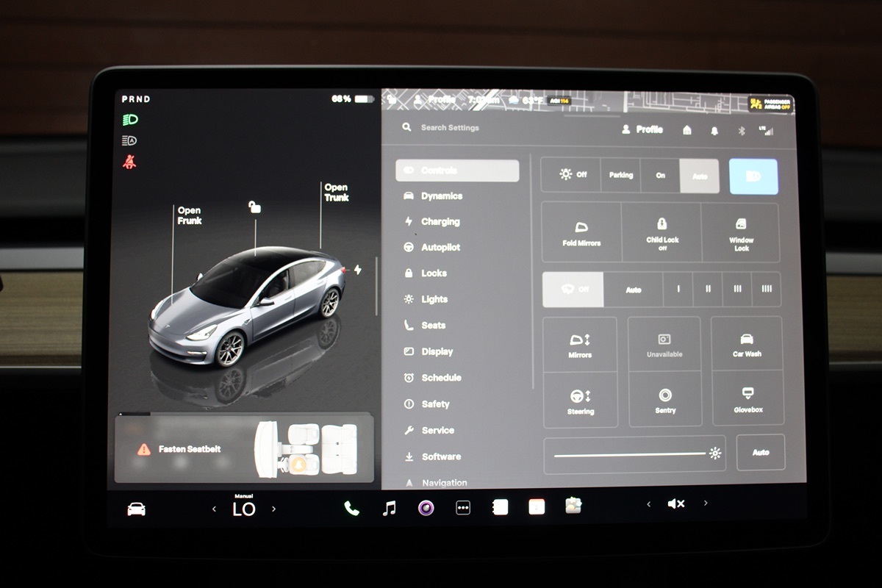
Task: Activate Car Wash mode
Action: coord(747,343)
